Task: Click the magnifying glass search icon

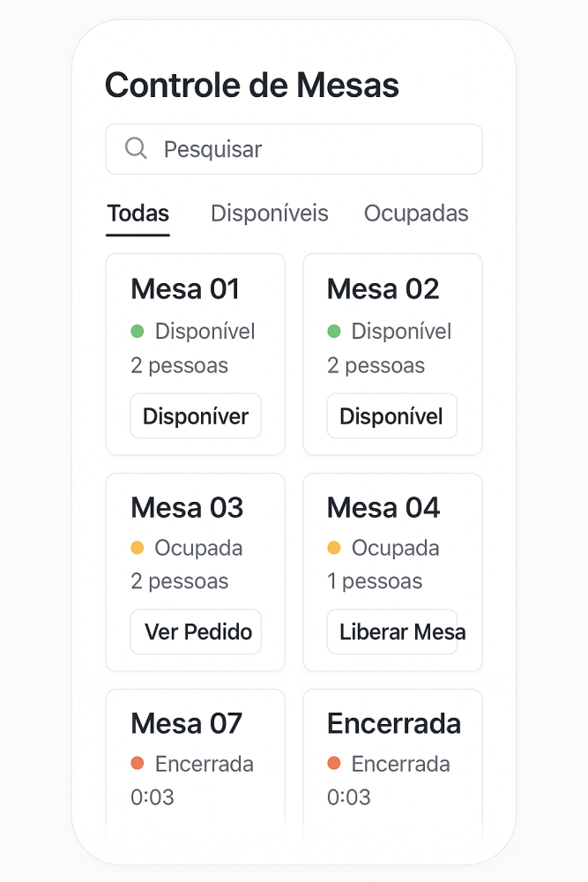Action: pyautogui.click(x=136, y=148)
